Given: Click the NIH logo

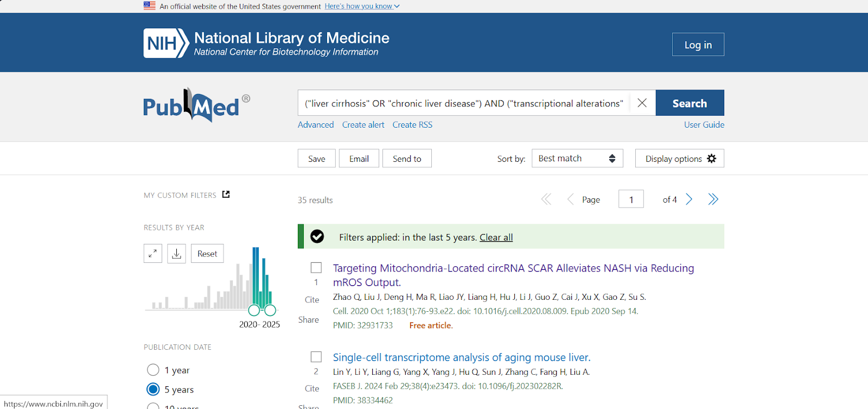Looking at the screenshot, I should click(x=167, y=43).
